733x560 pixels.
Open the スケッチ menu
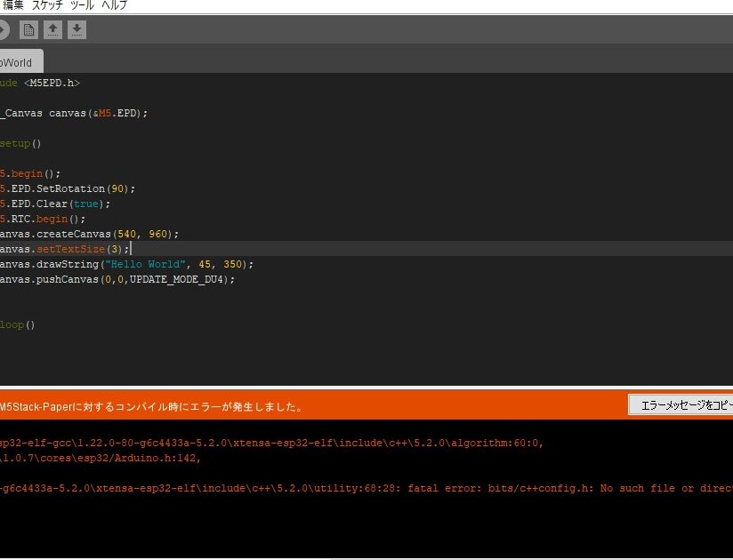coord(47,5)
